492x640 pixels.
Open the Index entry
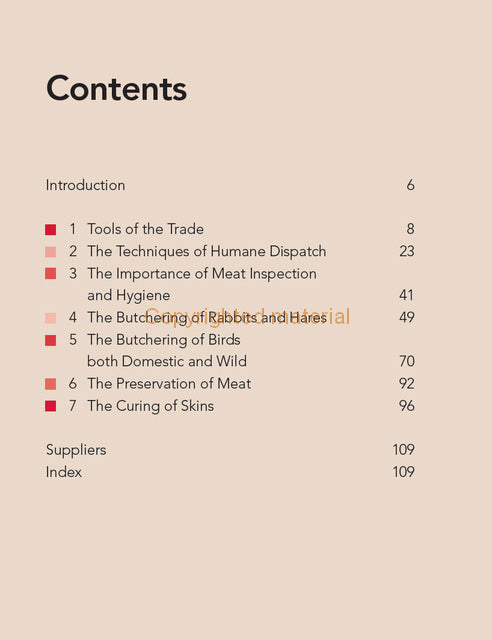point(64,472)
